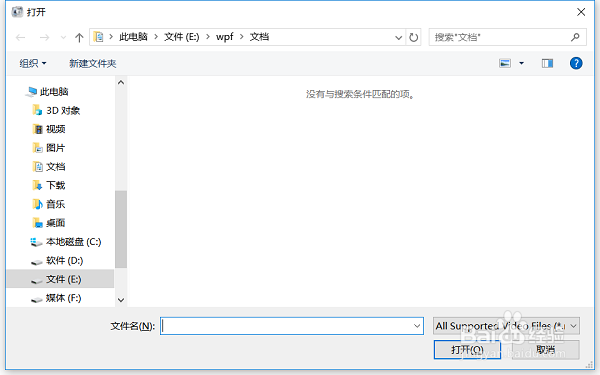
Task: Click the forward navigation arrow
Action: click(x=44, y=37)
